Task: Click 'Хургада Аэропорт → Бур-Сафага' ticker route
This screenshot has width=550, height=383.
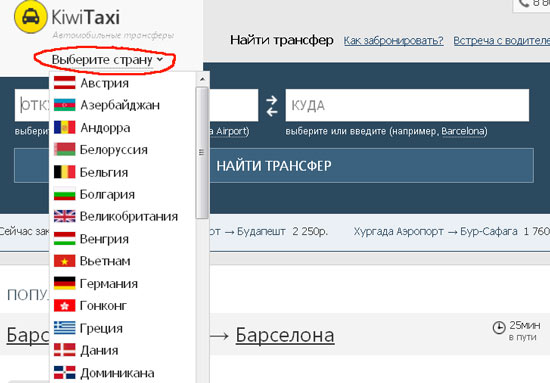Action: click(x=435, y=231)
